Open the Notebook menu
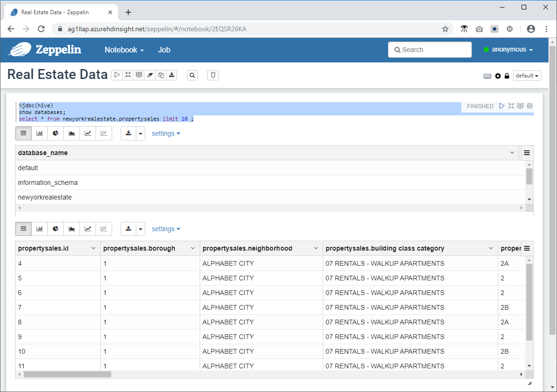 (x=124, y=50)
